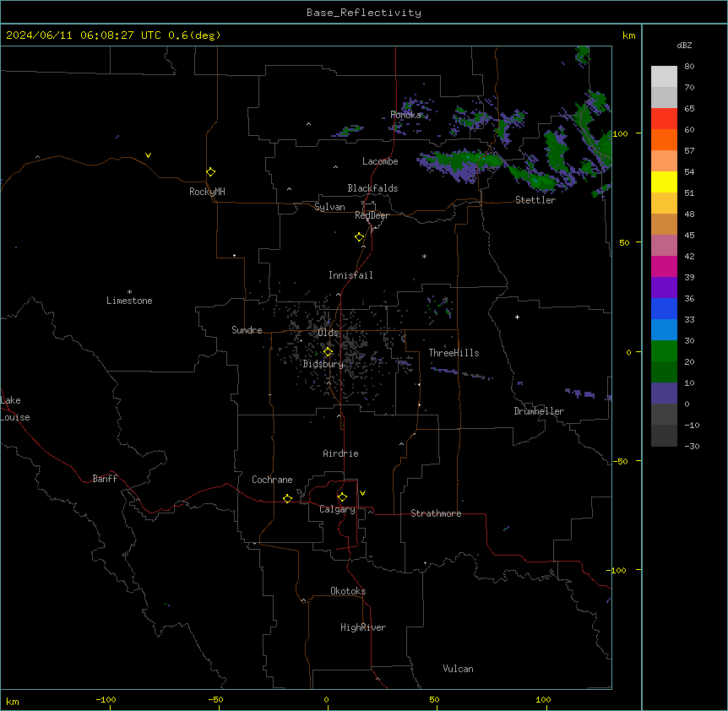The height and width of the screenshot is (711, 728).
Task: Click the red 65 dBZ legend swatch
Action: click(664, 119)
